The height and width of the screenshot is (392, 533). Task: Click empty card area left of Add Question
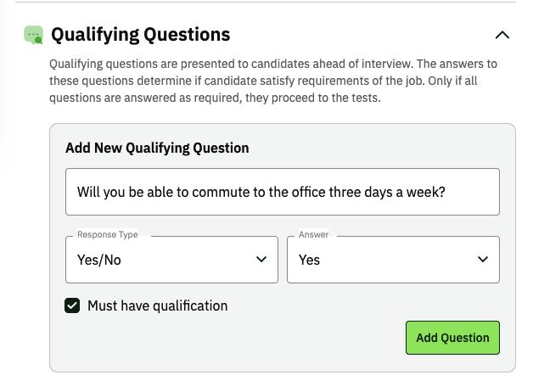click(229, 338)
